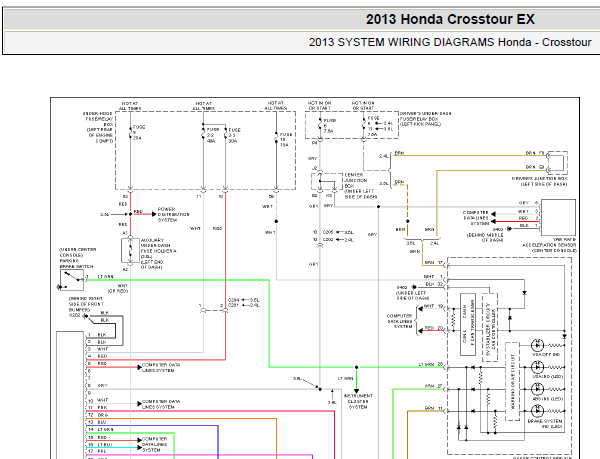The height and width of the screenshot is (459, 600).
Task: Click the "AUXILIARY UNDER-DASH FUSE HOLDER A" label
Action: click(x=158, y=246)
